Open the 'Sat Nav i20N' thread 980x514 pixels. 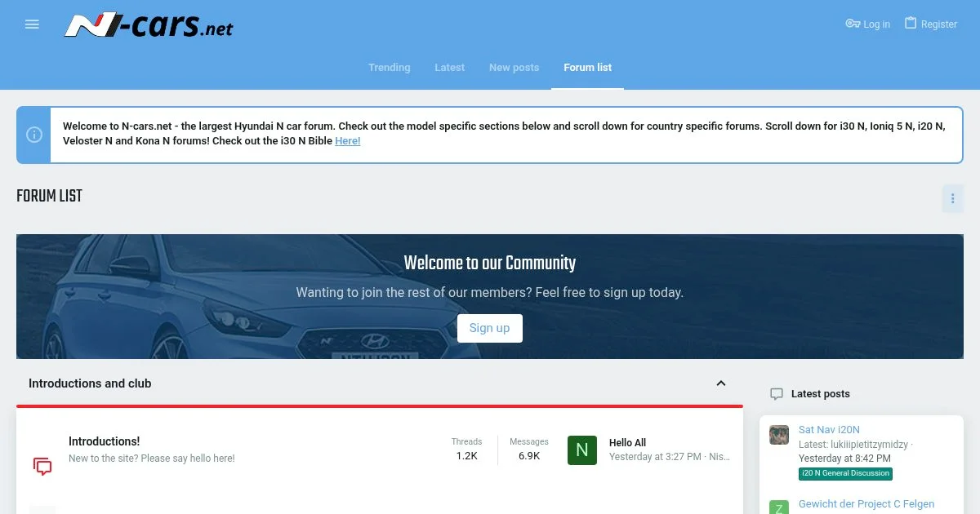coord(829,430)
